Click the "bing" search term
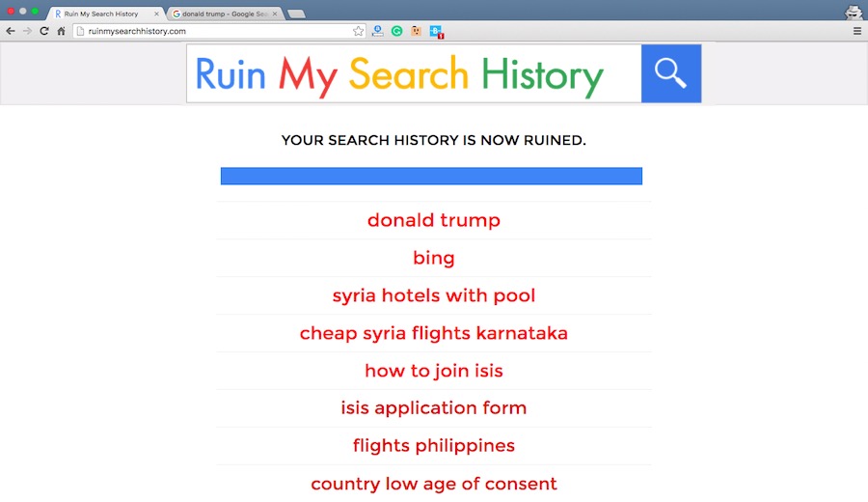 434,258
